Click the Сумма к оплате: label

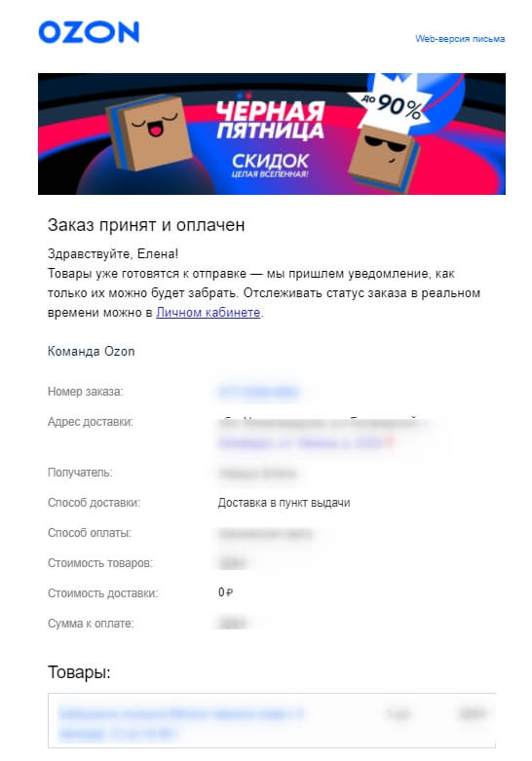click(x=91, y=624)
